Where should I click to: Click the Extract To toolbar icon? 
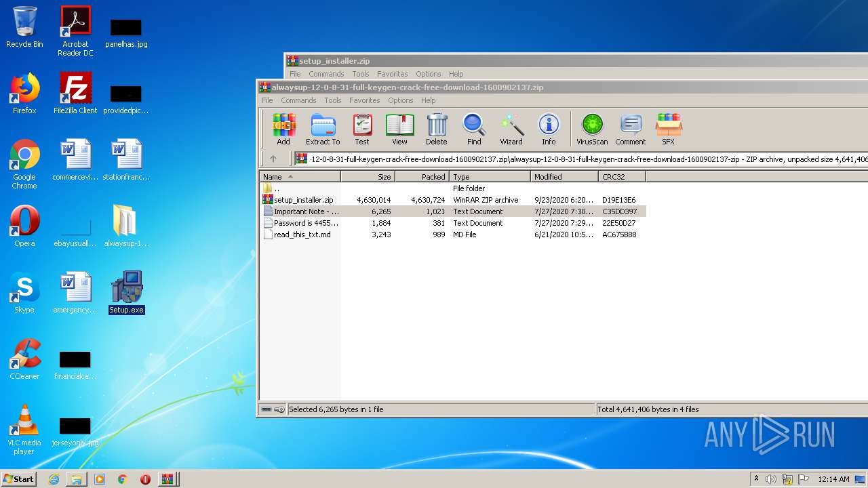pos(323,129)
